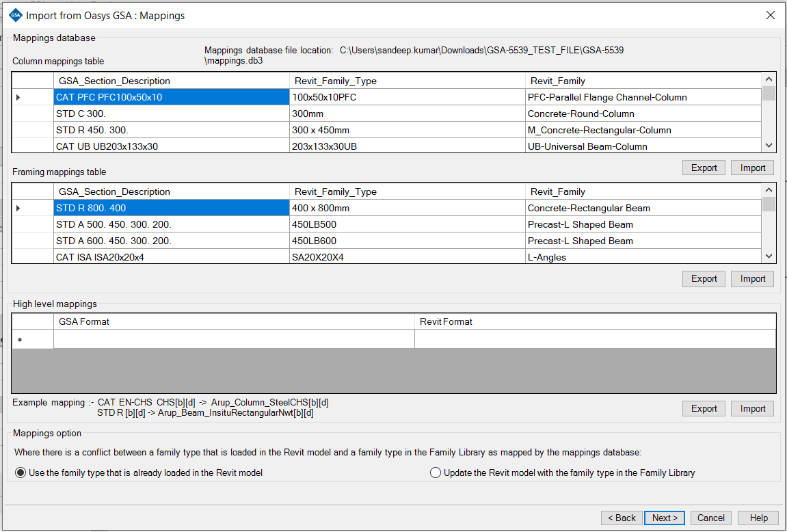
Task: Export the column mappings table
Action: pyautogui.click(x=704, y=168)
